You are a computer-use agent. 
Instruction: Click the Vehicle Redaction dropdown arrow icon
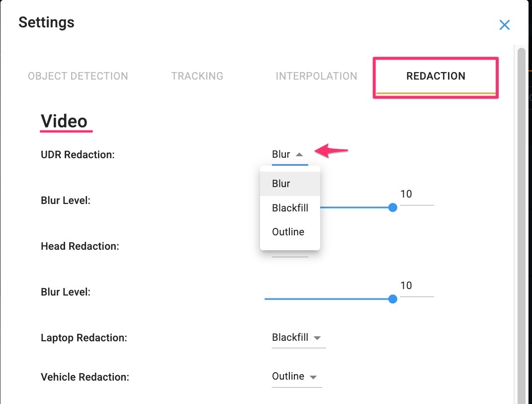(313, 377)
